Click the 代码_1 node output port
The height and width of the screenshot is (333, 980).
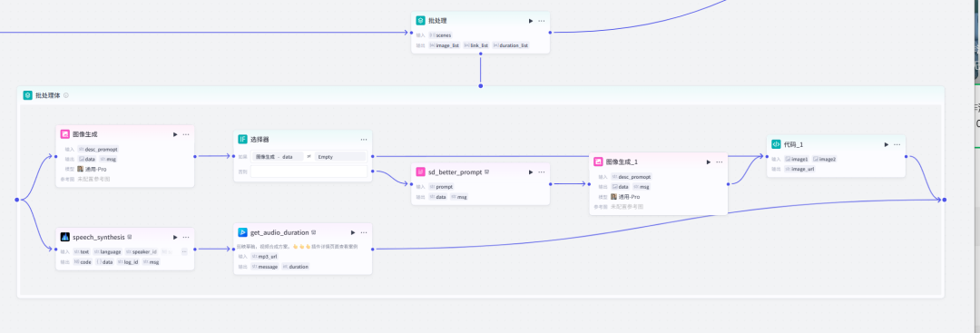point(906,156)
